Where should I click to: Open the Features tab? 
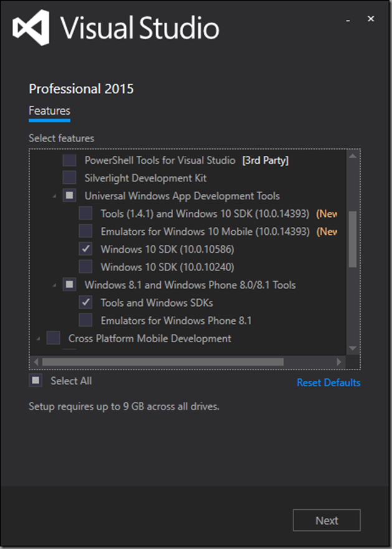[x=49, y=111]
